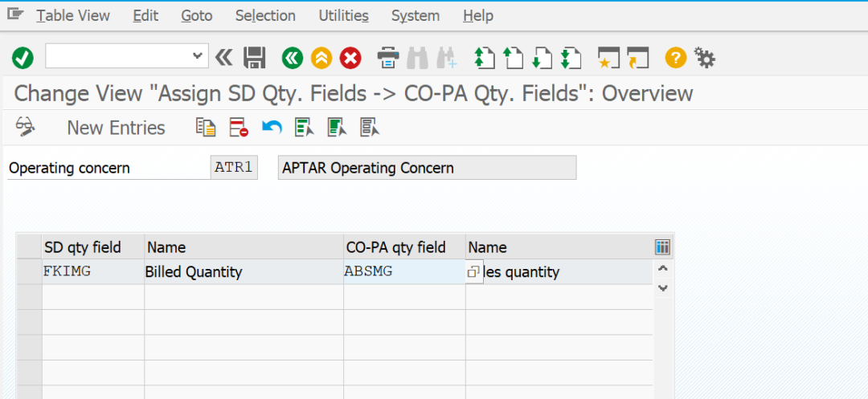Click the Deselect All icon
Image resolution: width=868 pixels, height=399 pixels.
369,127
